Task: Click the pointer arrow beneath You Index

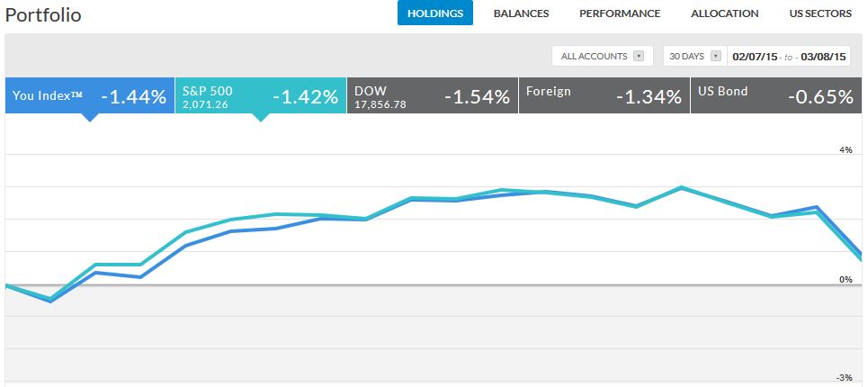Action: coord(89,117)
